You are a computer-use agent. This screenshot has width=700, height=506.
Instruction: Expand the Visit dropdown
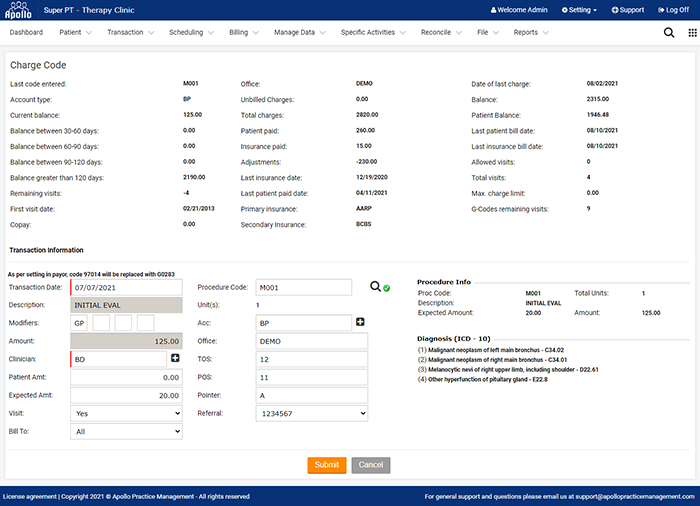pos(126,413)
